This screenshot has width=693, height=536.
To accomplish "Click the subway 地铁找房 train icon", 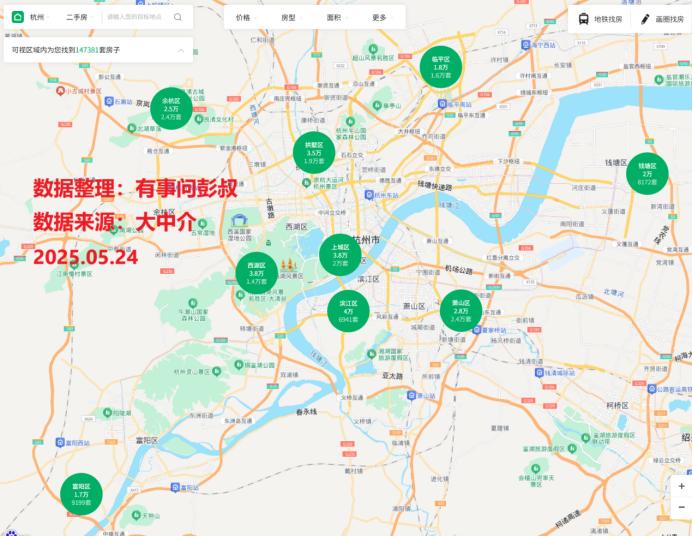I will [x=584, y=18].
